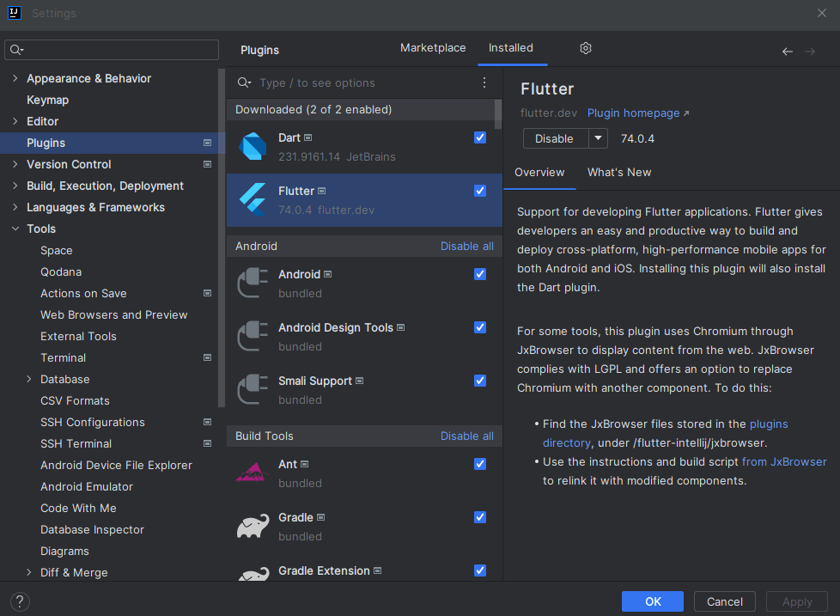Click Disable all for Android plugins
The image size is (840, 616).
point(466,246)
